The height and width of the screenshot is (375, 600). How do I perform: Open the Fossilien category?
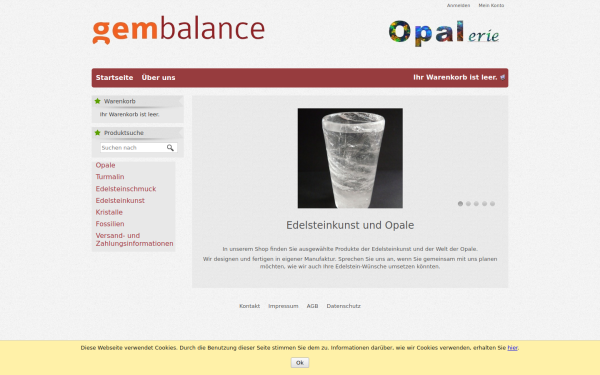click(x=110, y=224)
